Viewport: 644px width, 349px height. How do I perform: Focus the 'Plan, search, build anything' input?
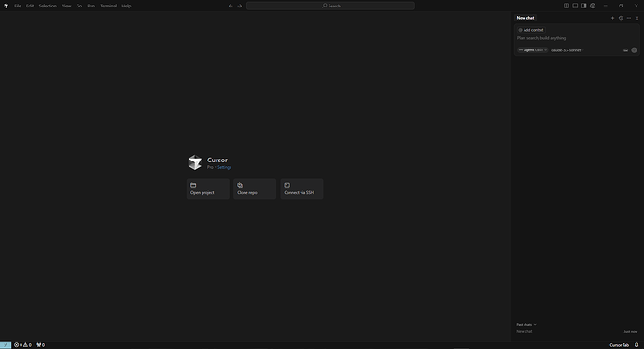click(x=577, y=38)
